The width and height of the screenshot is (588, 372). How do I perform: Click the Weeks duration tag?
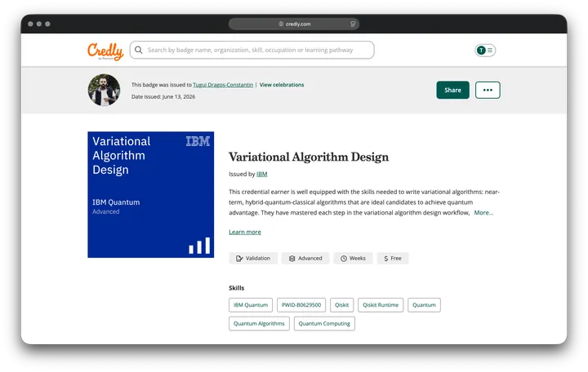[x=353, y=258]
